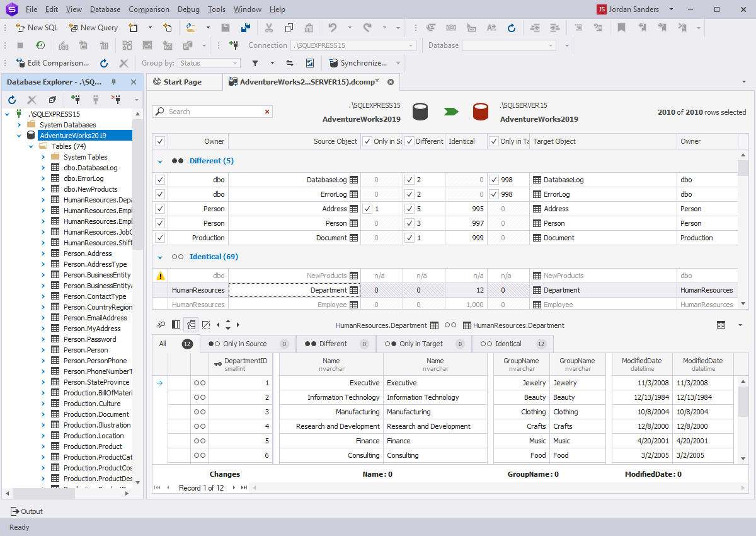
Task: Collapse the Different (5) group
Action: [160, 161]
